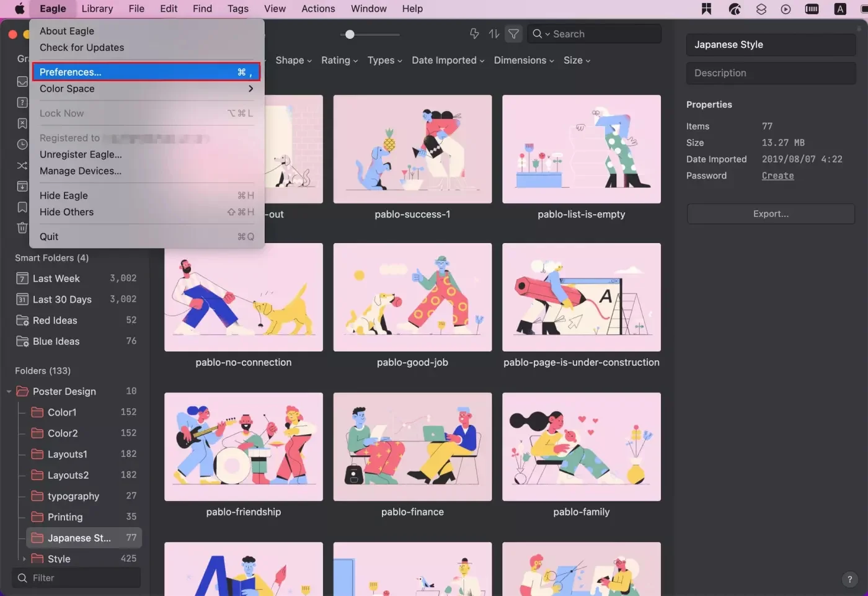
Task: Click the sort order arrows icon
Action: (494, 34)
